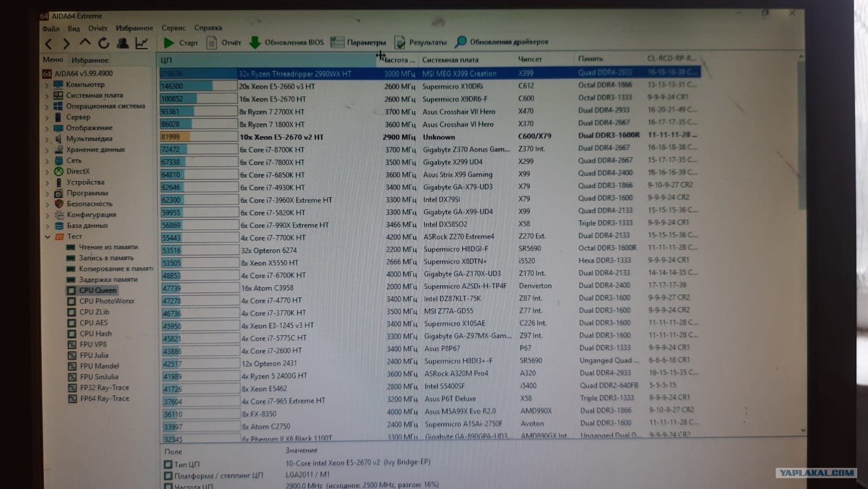Select the CPU AES test icon
This screenshot has width=868, height=489.
(x=71, y=323)
